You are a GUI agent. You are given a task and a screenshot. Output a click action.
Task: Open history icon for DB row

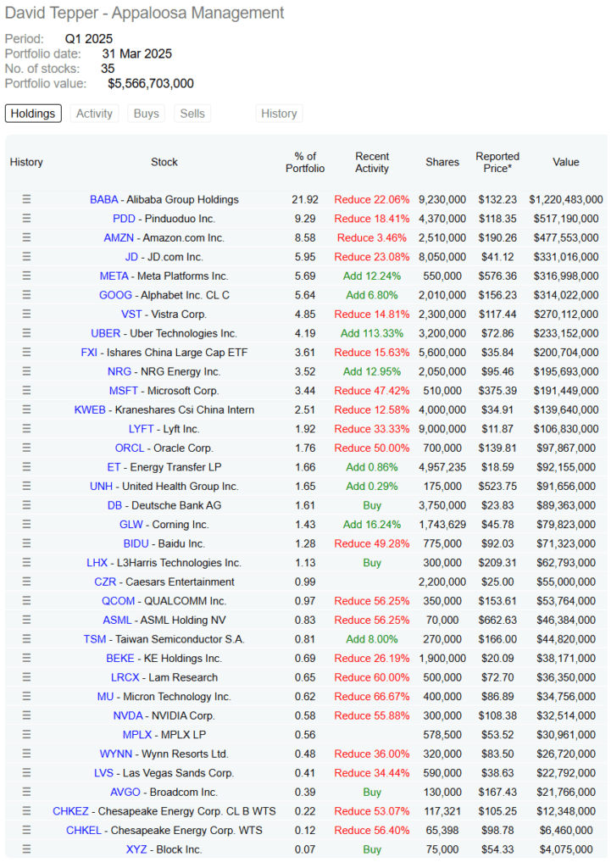pyautogui.click(x=26, y=505)
